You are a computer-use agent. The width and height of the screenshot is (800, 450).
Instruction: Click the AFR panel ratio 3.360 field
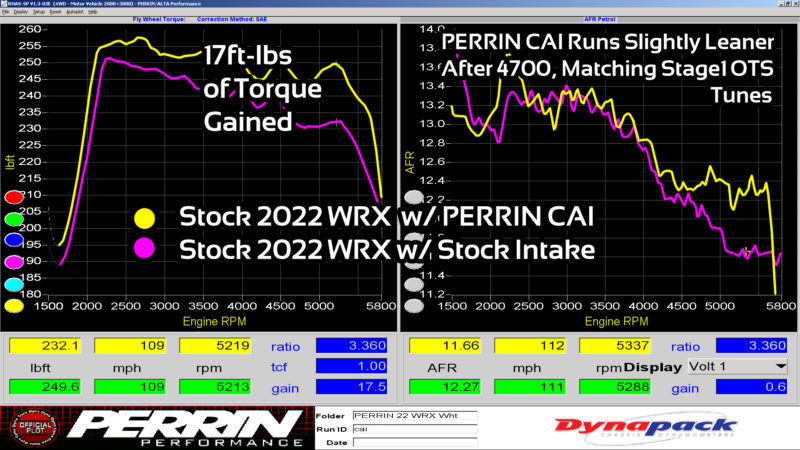(x=752, y=345)
